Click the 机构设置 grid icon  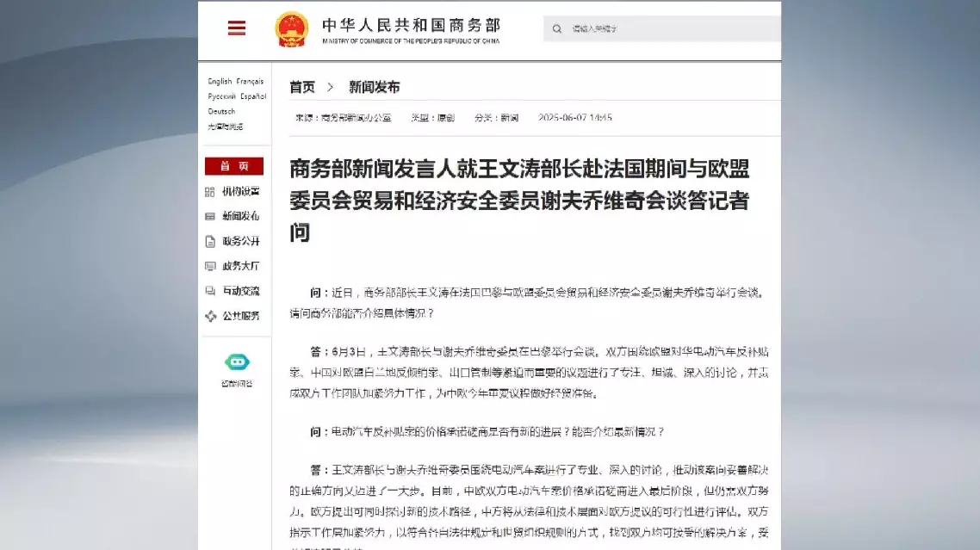(x=210, y=192)
